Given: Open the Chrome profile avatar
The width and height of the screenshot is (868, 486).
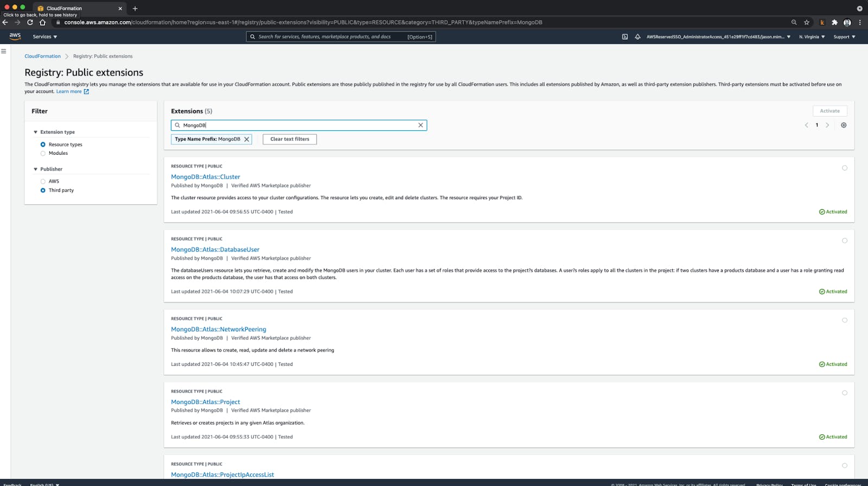Looking at the screenshot, I should [847, 22].
